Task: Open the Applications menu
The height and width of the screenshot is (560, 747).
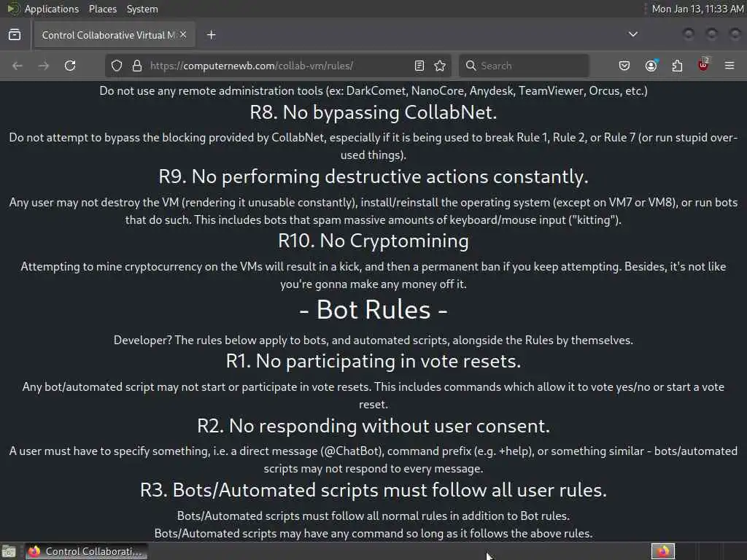Action: pos(52,9)
